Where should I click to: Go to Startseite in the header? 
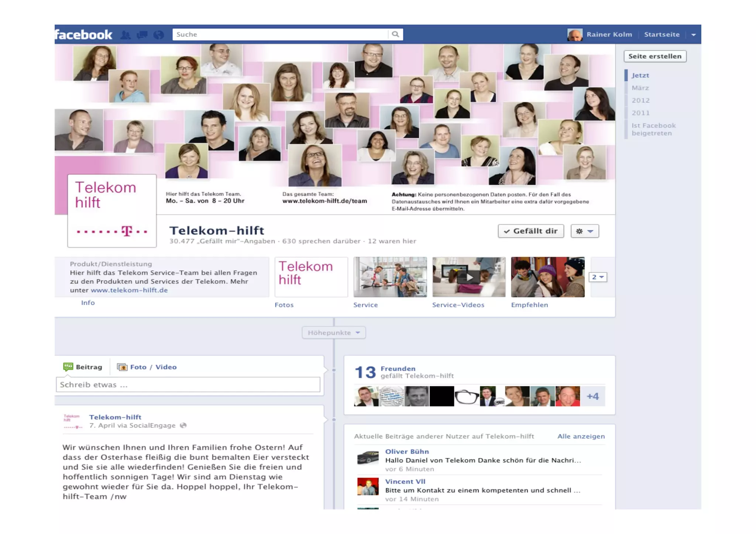[661, 34]
